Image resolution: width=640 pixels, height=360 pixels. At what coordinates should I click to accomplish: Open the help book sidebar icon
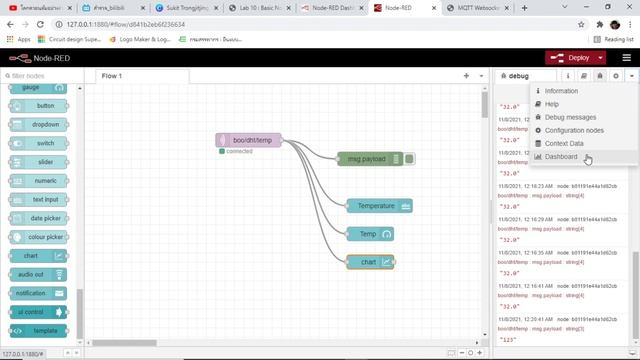coord(584,76)
